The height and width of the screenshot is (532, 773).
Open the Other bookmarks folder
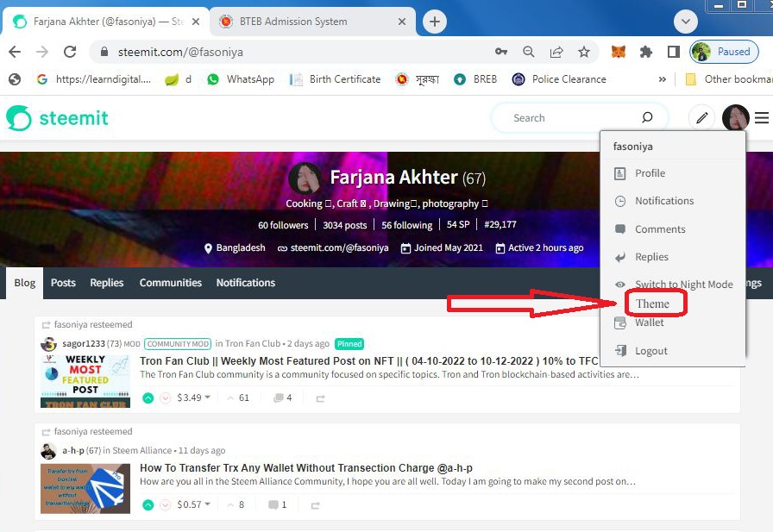[729, 79]
